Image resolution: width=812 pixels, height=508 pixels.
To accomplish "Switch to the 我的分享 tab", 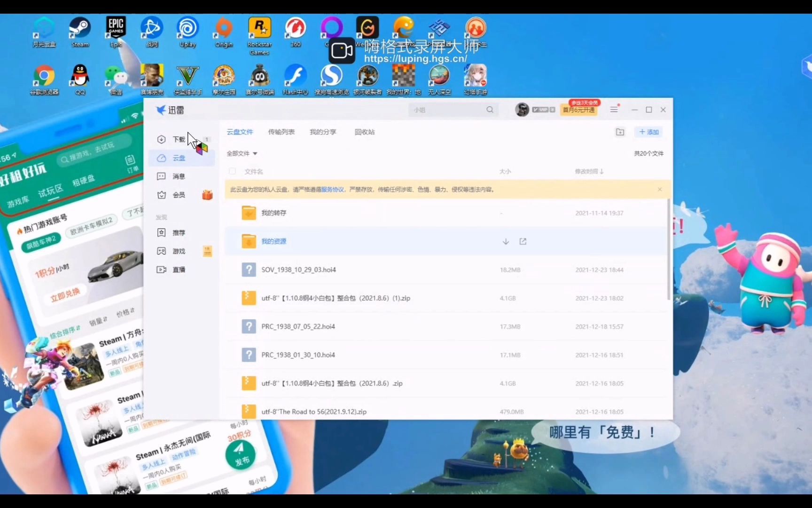I will [x=323, y=132].
